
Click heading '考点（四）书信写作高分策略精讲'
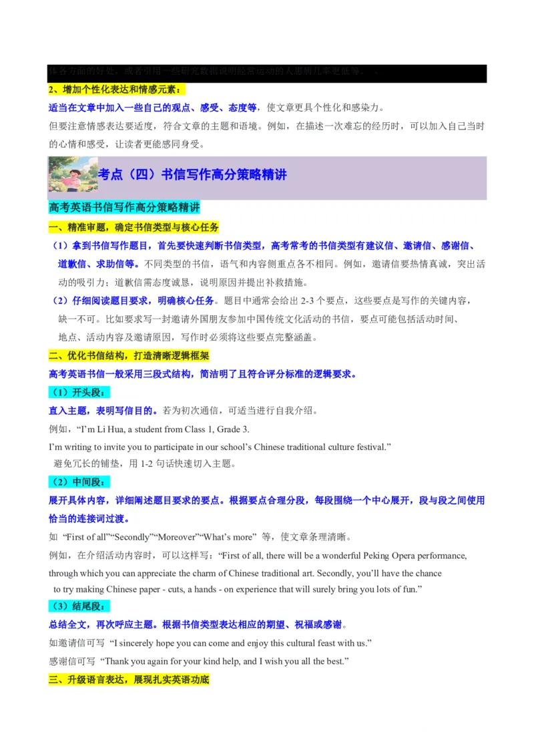[x=192, y=174]
